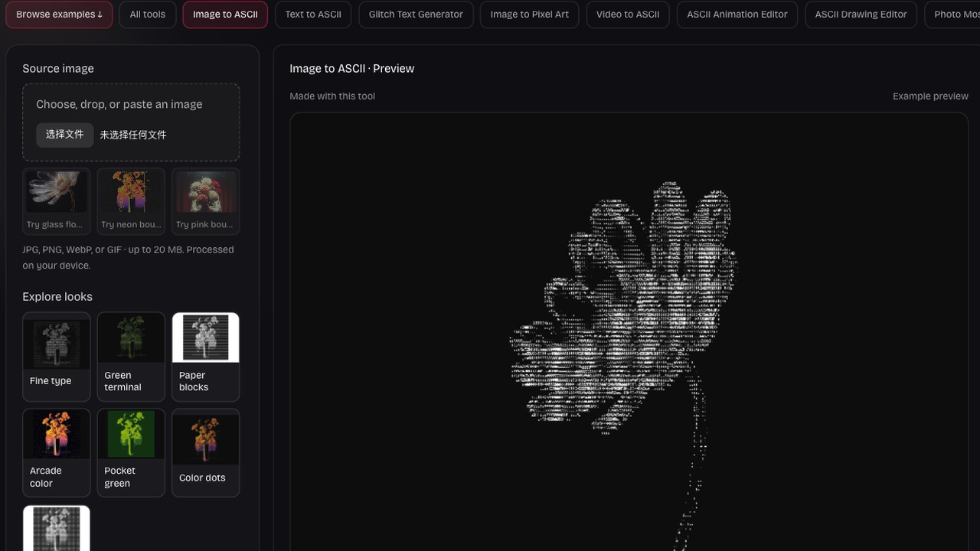This screenshot has width=980, height=551.
Task: Switch to Text to ASCII tool
Action: pyautogui.click(x=313, y=15)
